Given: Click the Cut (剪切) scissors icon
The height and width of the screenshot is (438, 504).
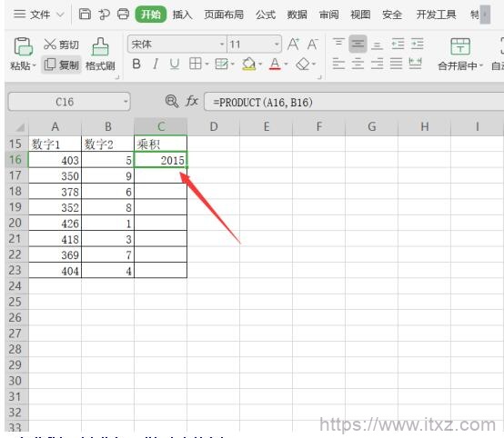Looking at the screenshot, I should coord(50,45).
